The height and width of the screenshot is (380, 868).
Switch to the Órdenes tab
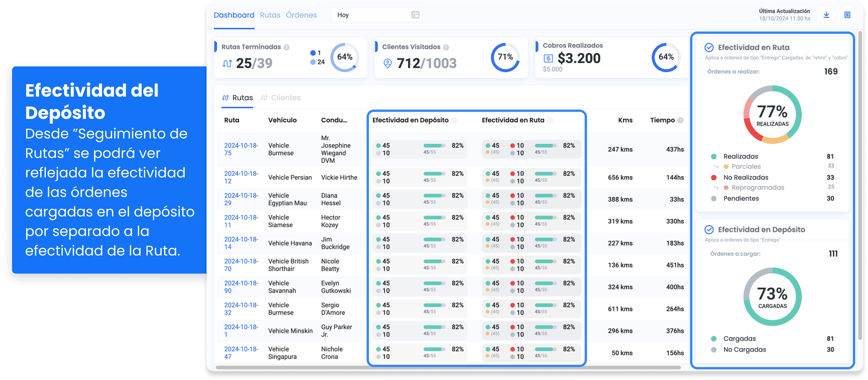pyautogui.click(x=301, y=15)
